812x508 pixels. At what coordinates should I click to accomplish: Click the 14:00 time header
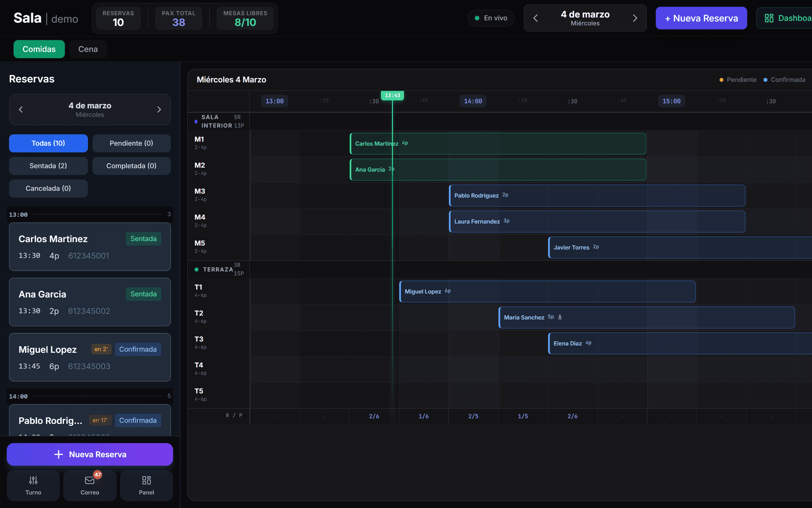click(x=473, y=101)
